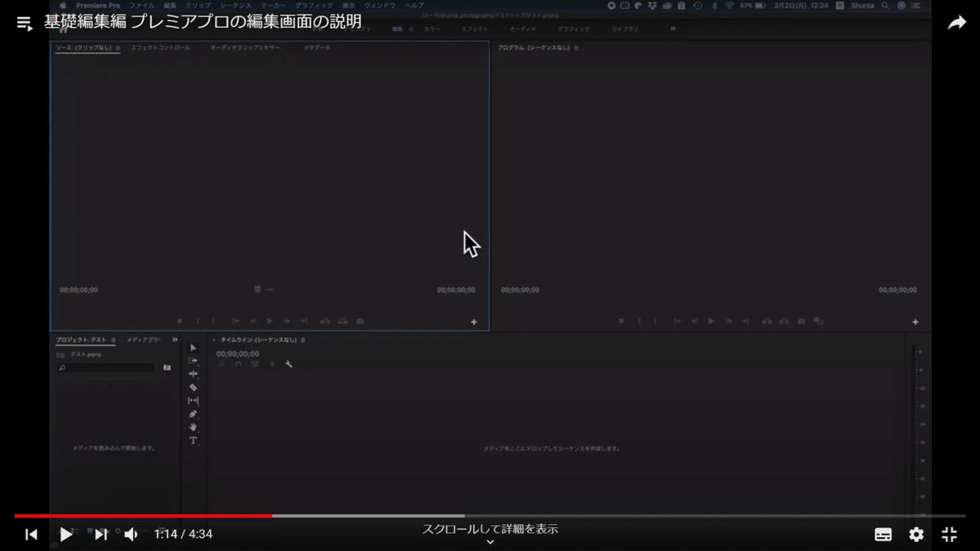Add marker in the Source monitor
The height and width of the screenshot is (551, 980).
(180, 322)
